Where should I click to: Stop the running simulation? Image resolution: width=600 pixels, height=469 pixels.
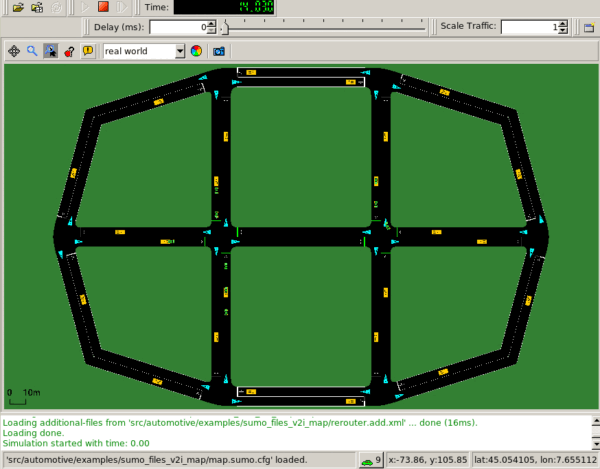pyautogui.click(x=102, y=7)
